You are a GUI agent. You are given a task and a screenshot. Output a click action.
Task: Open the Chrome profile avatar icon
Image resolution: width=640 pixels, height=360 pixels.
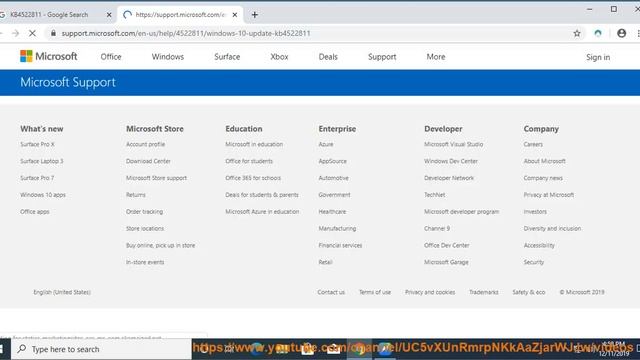621,33
